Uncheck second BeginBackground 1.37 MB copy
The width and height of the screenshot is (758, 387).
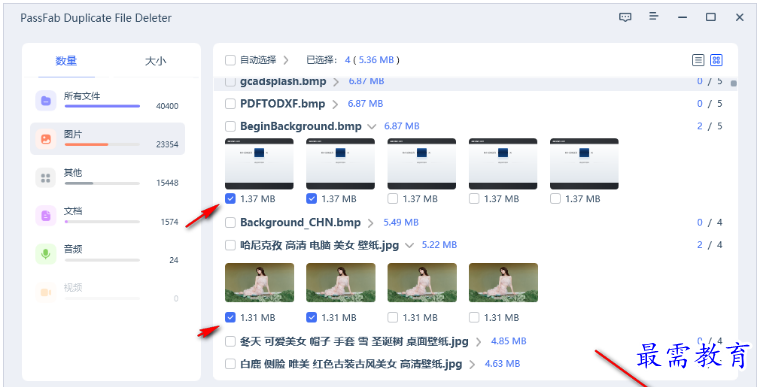tap(312, 199)
